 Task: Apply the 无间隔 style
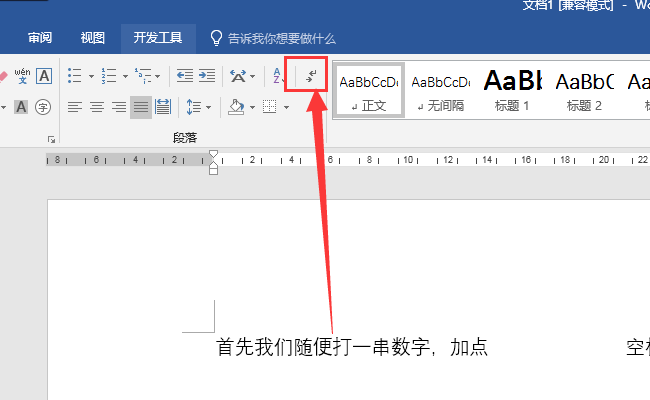[441, 91]
